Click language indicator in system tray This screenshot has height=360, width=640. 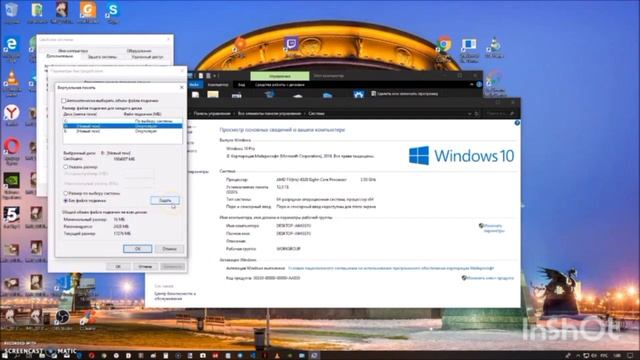604,356
